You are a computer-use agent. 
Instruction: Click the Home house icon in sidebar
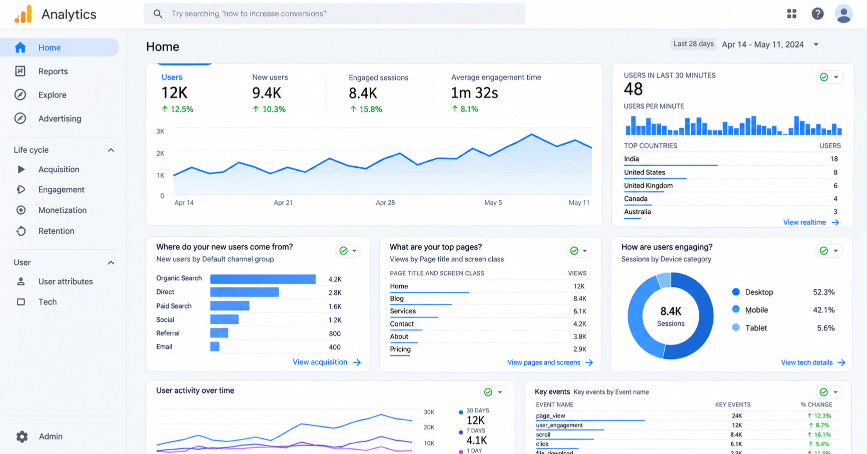click(x=20, y=48)
